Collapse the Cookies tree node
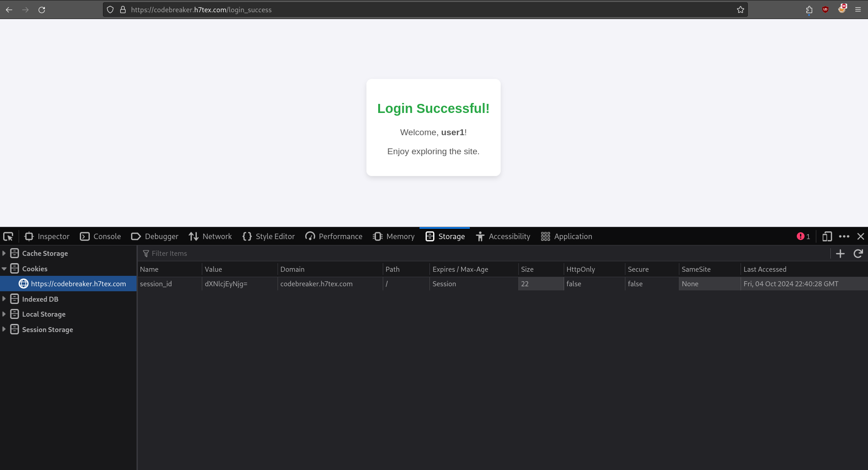Image resolution: width=868 pixels, height=470 pixels. click(x=4, y=269)
